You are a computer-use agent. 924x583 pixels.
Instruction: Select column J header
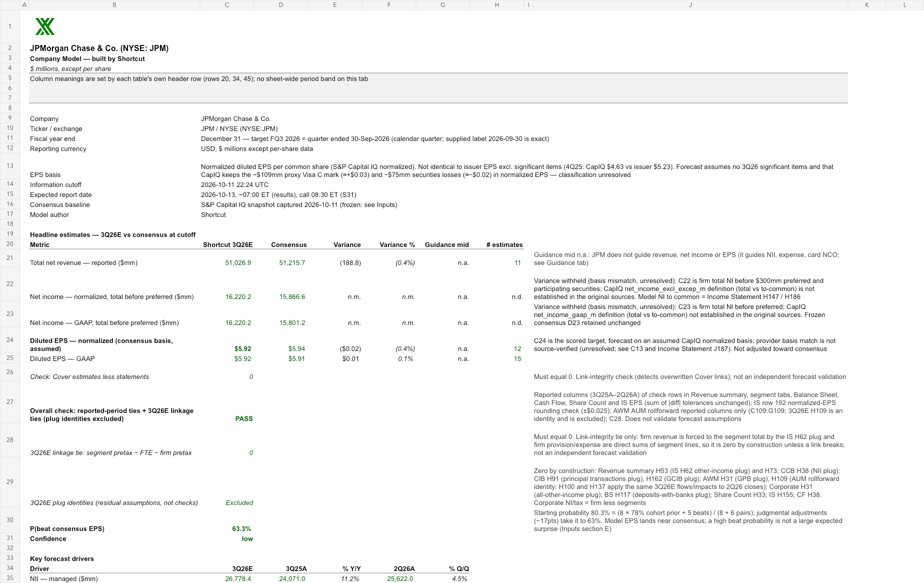coord(690,4)
